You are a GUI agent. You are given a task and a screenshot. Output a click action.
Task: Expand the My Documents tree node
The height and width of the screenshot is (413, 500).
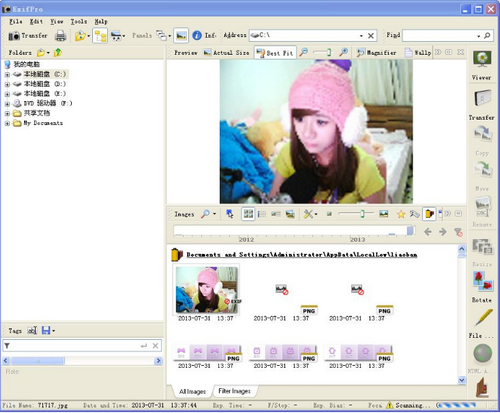coord(7,123)
